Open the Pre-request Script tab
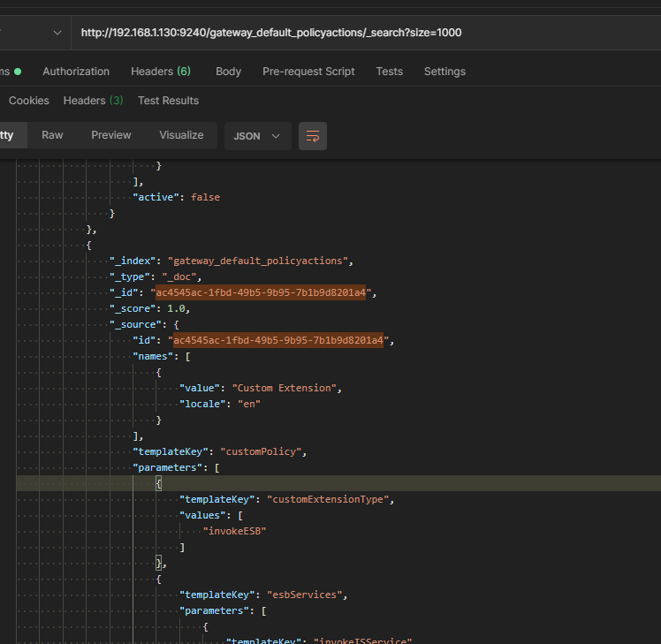661x644 pixels. tap(308, 72)
